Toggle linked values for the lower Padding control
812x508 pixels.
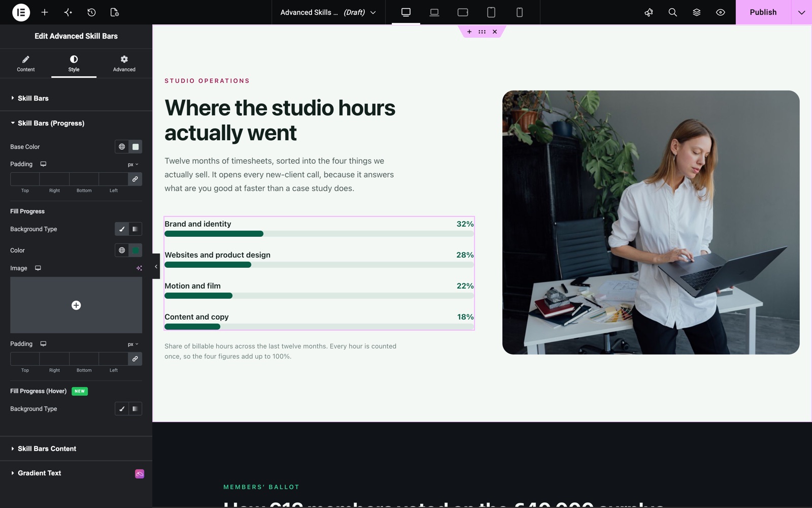click(135, 359)
